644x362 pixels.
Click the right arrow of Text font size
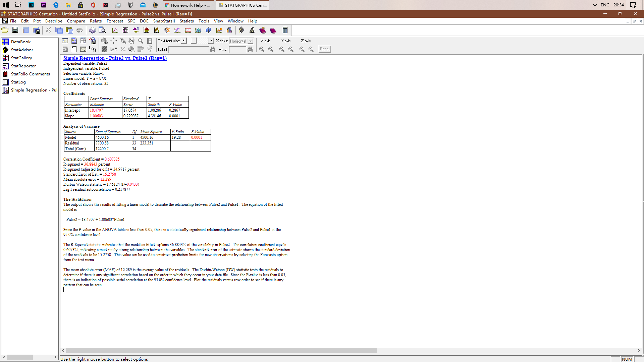click(x=210, y=41)
